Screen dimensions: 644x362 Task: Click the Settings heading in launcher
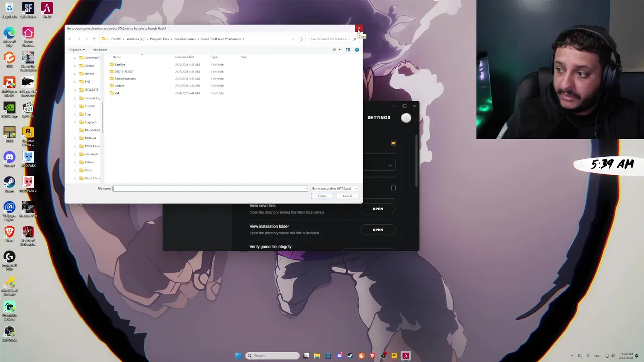379,117
